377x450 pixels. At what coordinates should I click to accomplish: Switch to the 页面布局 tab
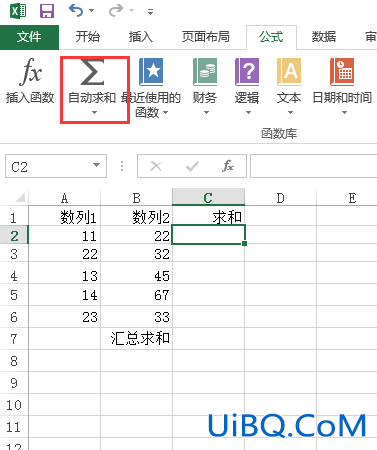[205, 37]
